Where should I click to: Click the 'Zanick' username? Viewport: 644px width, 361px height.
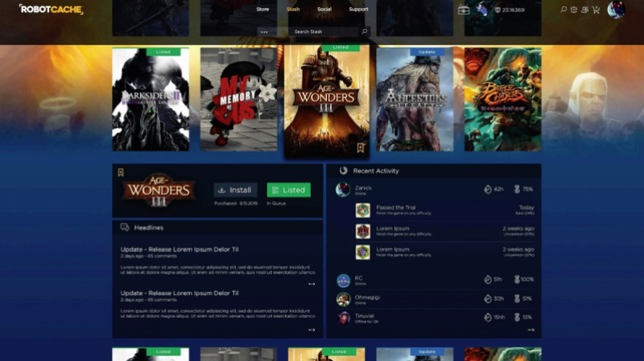point(363,187)
